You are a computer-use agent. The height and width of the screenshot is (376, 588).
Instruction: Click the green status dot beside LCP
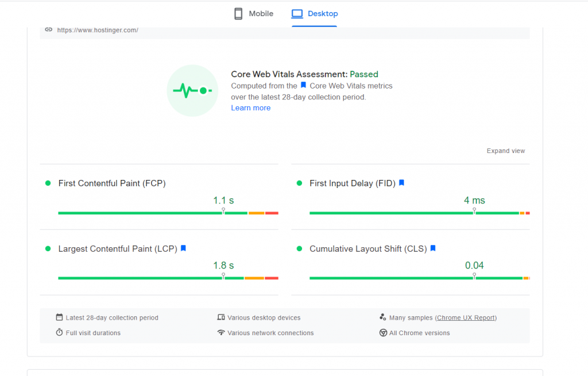pyautogui.click(x=48, y=248)
